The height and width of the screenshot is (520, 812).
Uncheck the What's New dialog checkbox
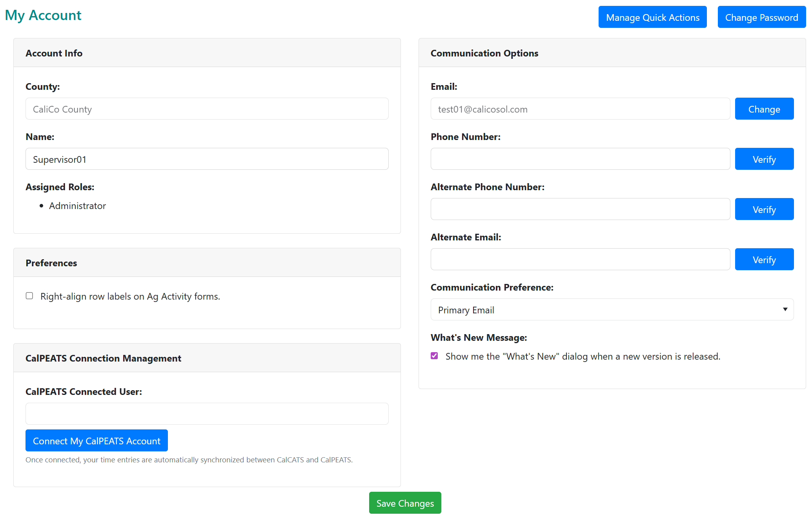(x=434, y=356)
